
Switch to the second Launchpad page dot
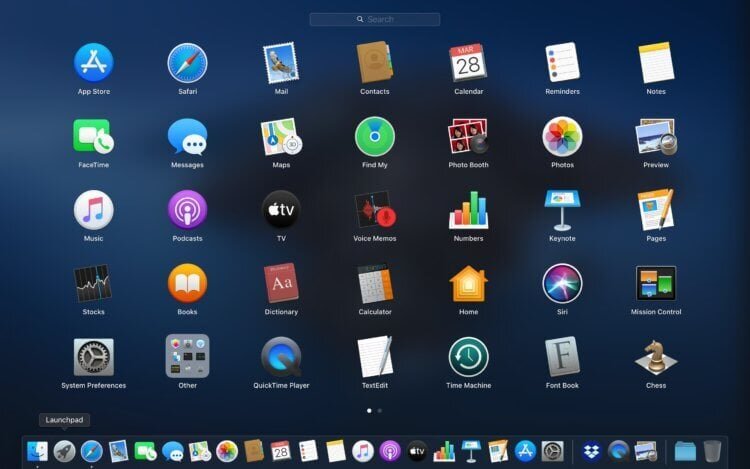(x=380, y=410)
